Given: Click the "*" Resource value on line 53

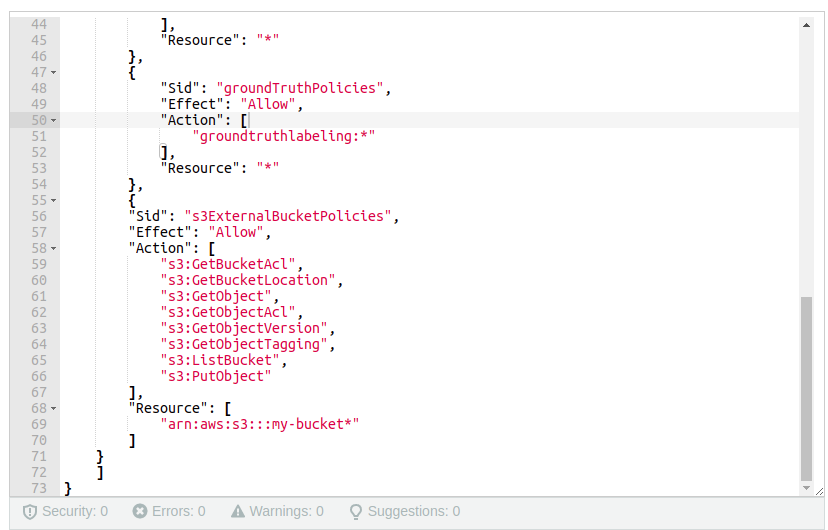Looking at the screenshot, I should click(x=268, y=168).
